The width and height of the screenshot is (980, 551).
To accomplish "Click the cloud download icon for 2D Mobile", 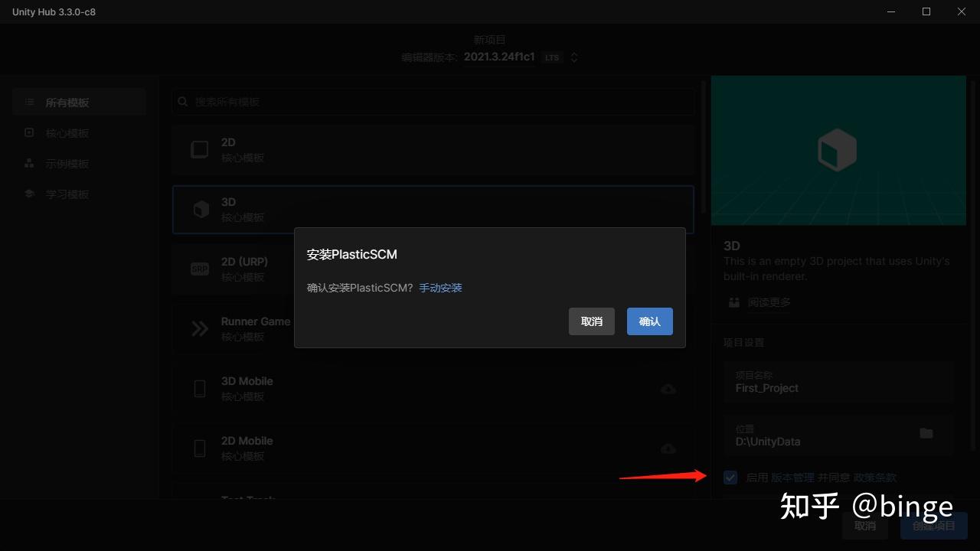I will (x=668, y=448).
